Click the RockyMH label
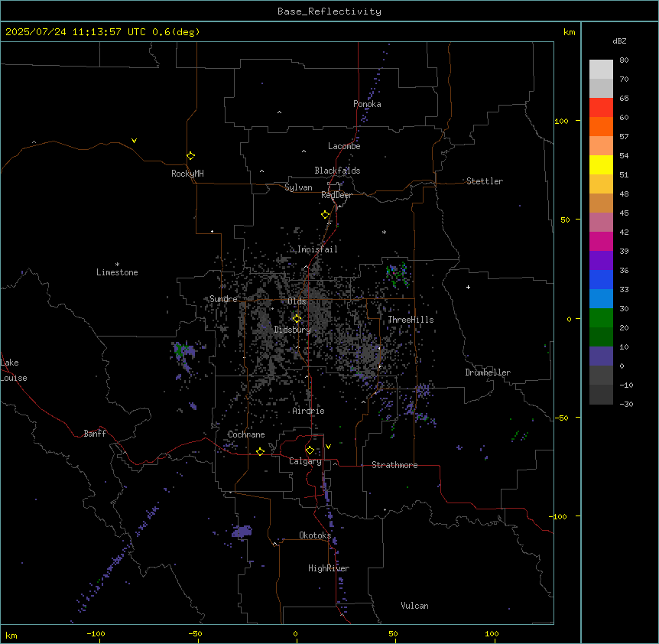659x644 pixels. pyautogui.click(x=187, y=174)
